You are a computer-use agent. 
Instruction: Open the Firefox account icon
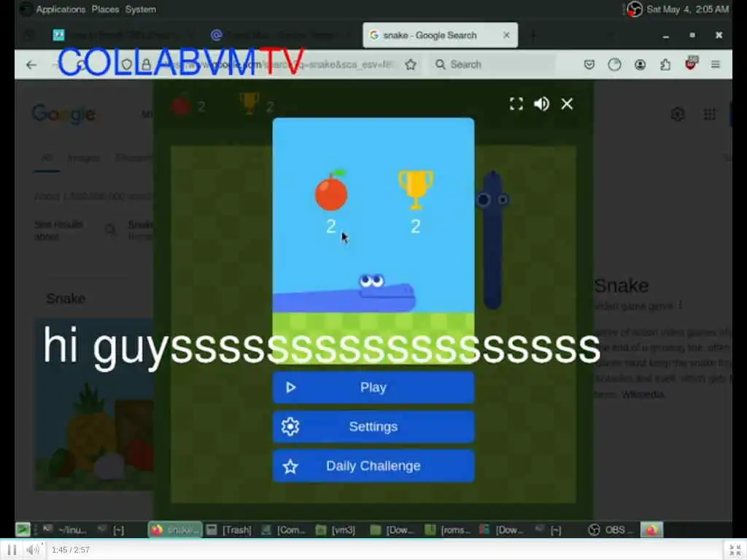click(640, 65)
